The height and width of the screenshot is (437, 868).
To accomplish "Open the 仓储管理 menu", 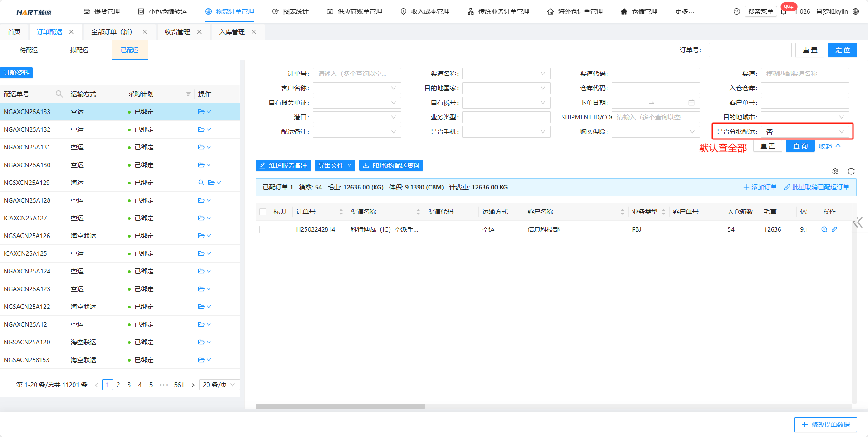I will click(639, 11).
